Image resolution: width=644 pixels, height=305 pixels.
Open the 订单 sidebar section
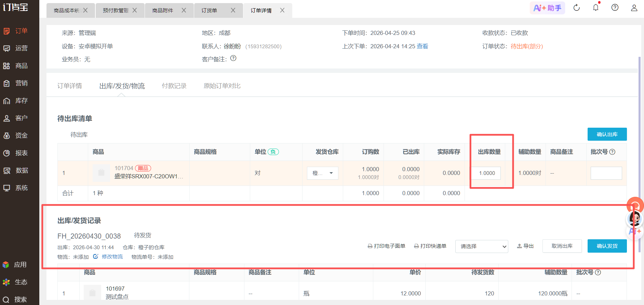[x=15, y=31]
